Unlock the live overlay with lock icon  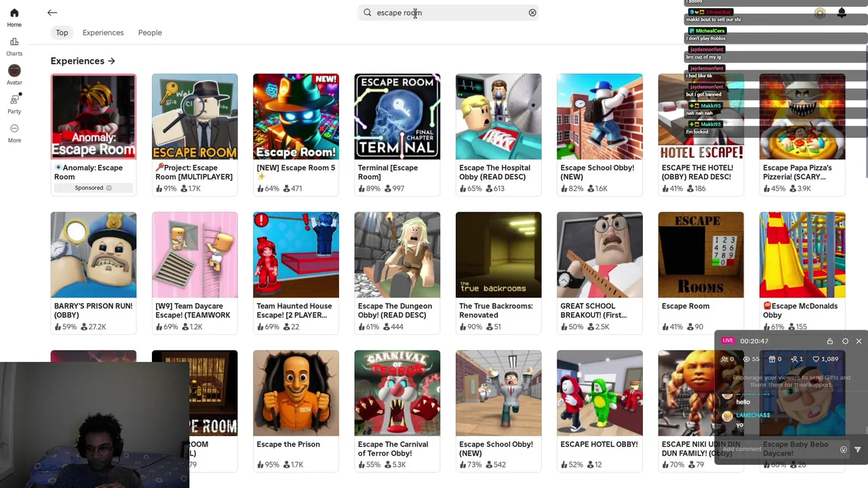coord(830,341)
